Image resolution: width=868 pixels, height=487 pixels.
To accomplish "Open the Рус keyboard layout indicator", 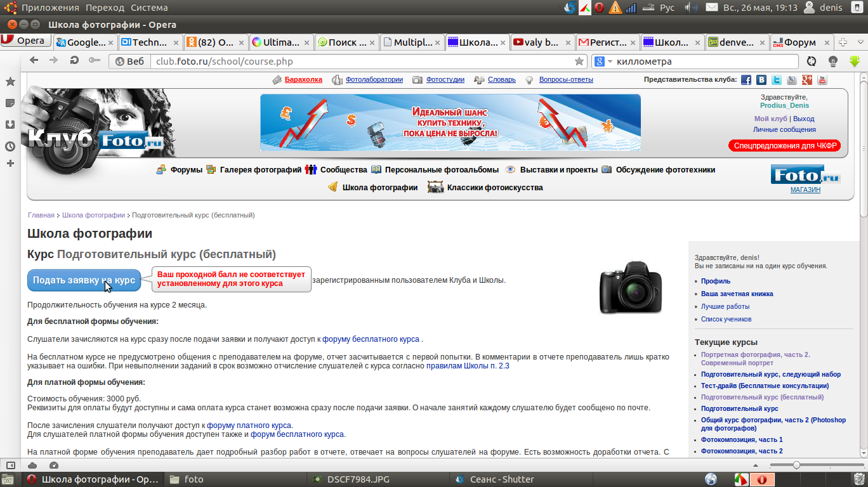I will 667,8.
